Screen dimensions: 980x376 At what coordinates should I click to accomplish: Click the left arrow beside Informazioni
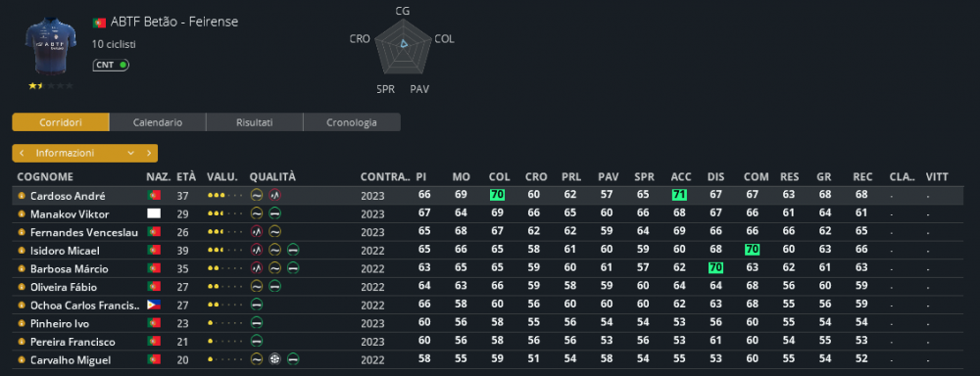pyautogui.click(x=22, y=153)
